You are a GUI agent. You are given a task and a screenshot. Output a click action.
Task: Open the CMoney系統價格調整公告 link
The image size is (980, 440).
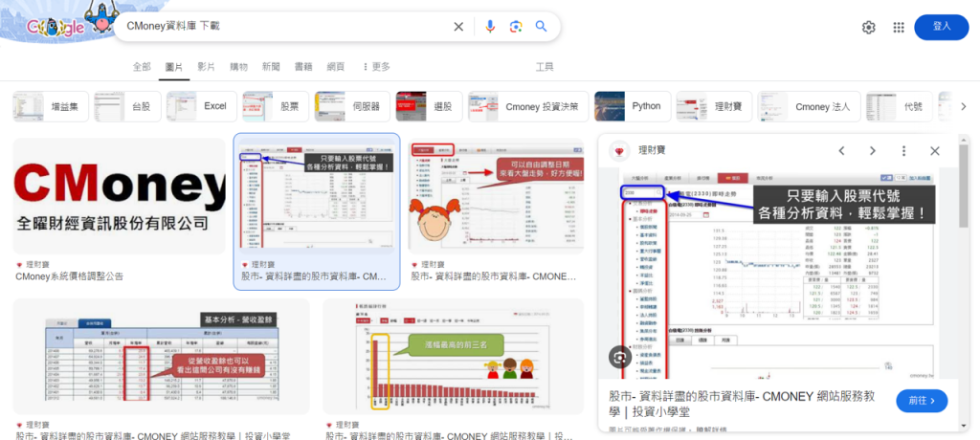(69, 276)
